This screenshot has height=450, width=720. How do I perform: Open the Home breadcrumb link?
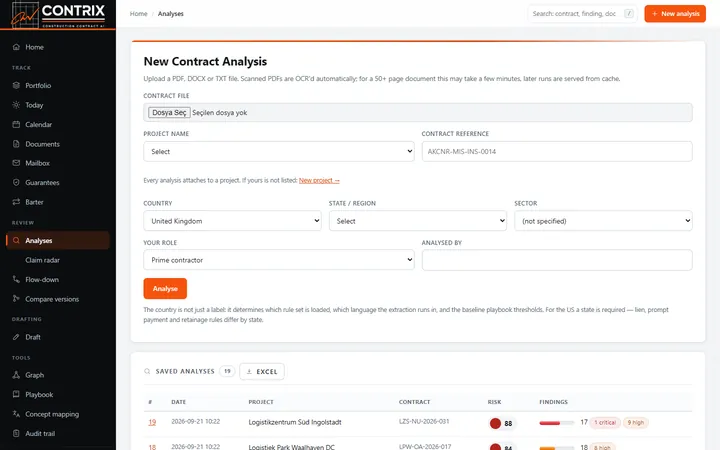click(x=138, y=14)
